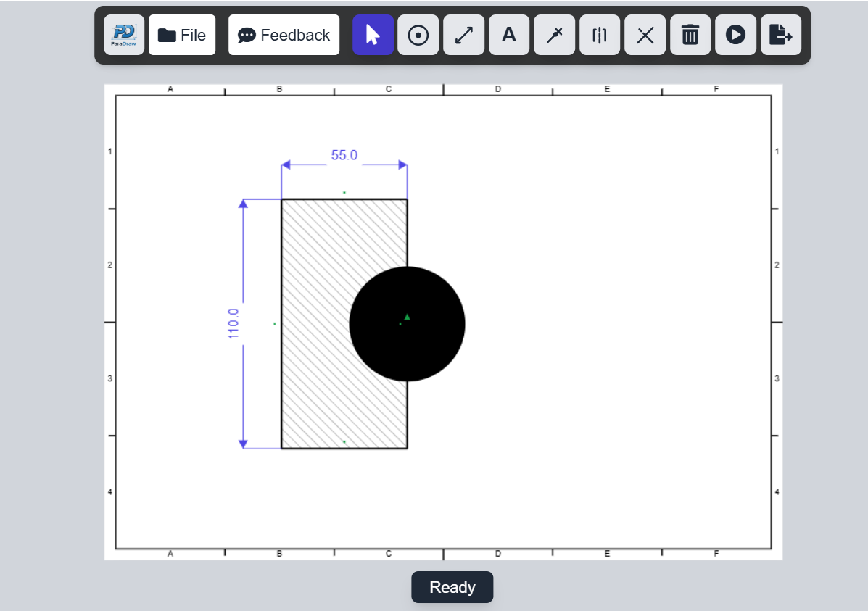This screenshot has height=611, width=868.
Task: Export the drawing using the export icon
Action: pos(780,35)
